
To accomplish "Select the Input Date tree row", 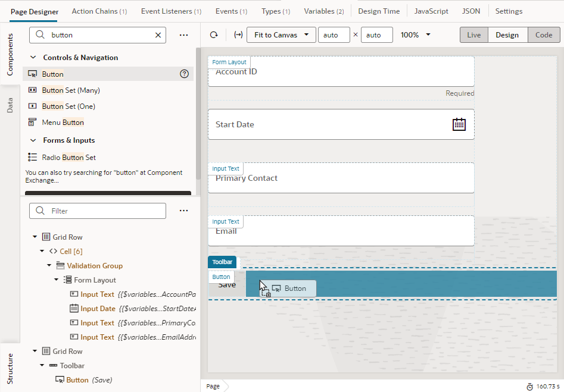I will [x=108, y=308].
